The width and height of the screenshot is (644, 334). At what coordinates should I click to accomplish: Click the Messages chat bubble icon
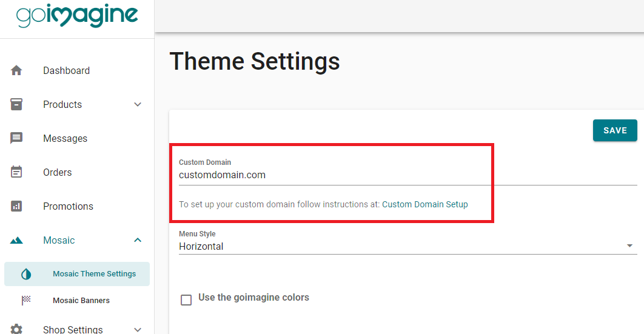[16, 138]
